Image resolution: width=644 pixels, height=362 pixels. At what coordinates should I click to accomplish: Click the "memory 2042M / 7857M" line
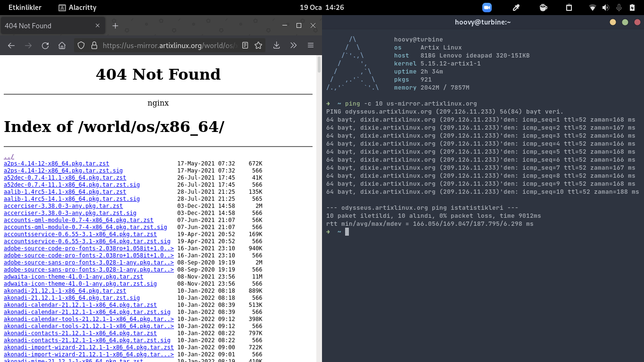point(432,88)
